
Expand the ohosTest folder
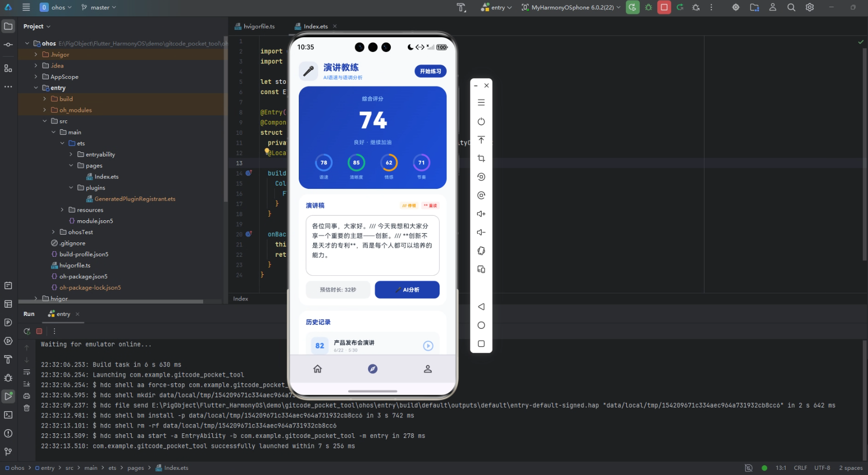coord(53,232)
